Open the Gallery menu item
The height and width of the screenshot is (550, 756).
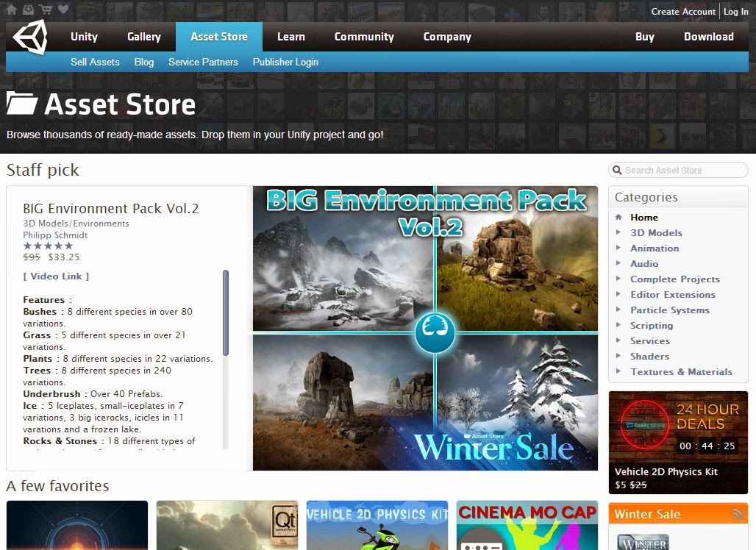143,37
